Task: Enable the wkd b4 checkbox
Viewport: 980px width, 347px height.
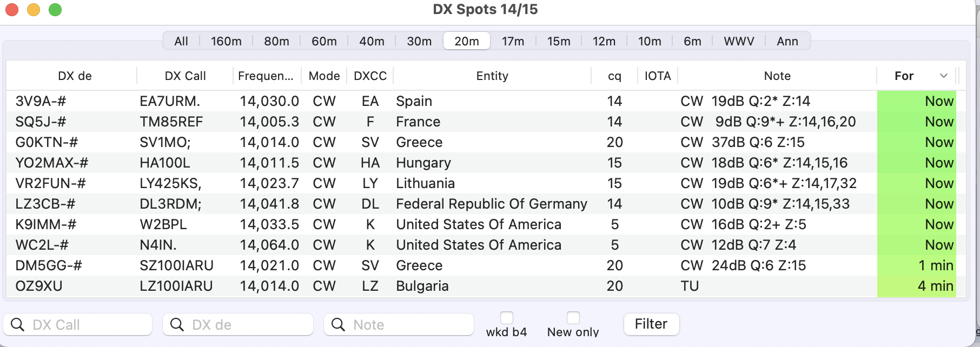Action: click(x=507, y=318)
